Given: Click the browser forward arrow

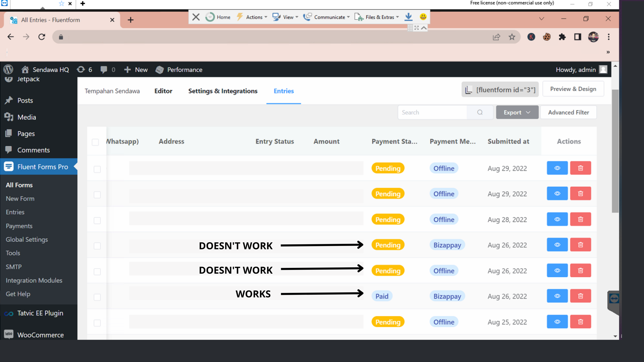Looking at the screenshot, I should click(x=26, y=37).
